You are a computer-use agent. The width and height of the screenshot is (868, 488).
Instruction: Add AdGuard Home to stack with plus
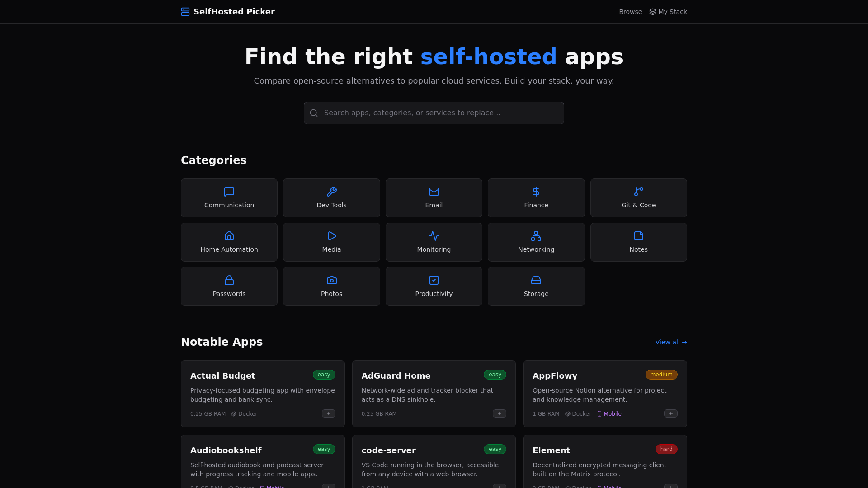[x=500, y=413]
